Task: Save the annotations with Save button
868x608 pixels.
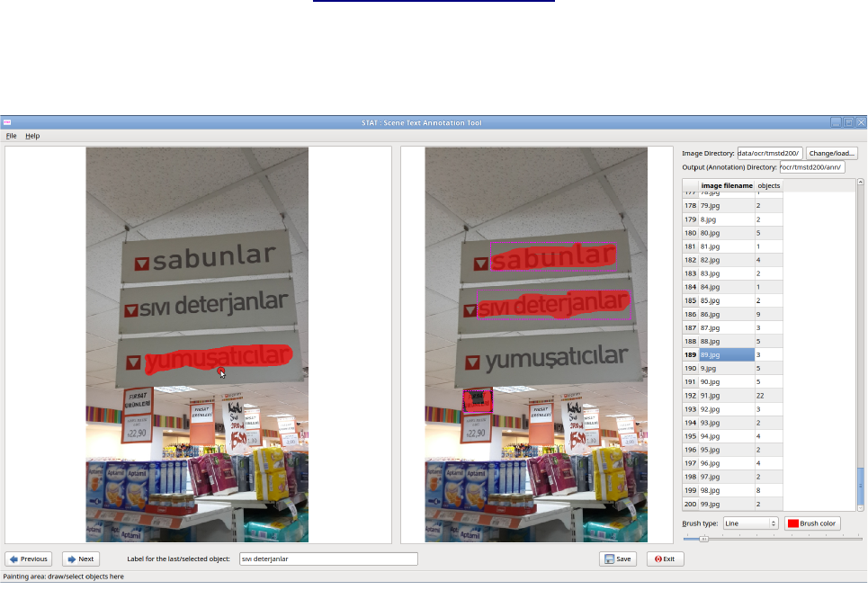Action: (x=618, y=559)
